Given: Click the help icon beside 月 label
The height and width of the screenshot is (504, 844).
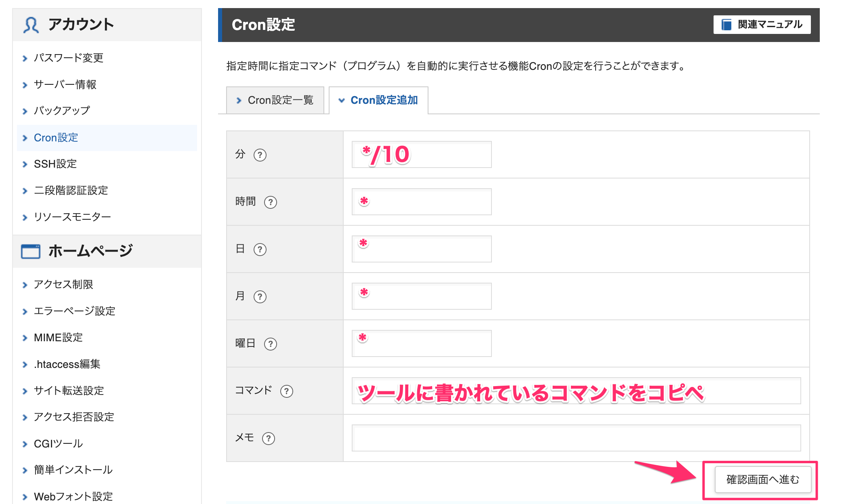Looking at the screenshot, I should pyautogui.click(x=260, y=297).
